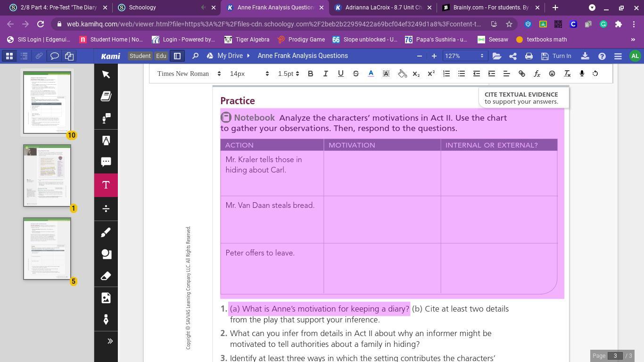Expand the My Drive breadcrumb
Screen dimensions: 644x362
pyautogui.click(x=248, y=56)
